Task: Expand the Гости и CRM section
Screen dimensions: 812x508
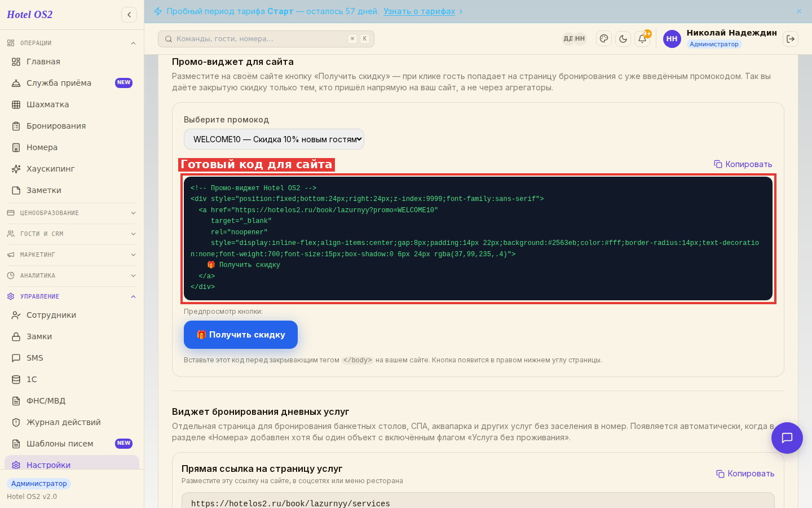Action: pos(71,234)
